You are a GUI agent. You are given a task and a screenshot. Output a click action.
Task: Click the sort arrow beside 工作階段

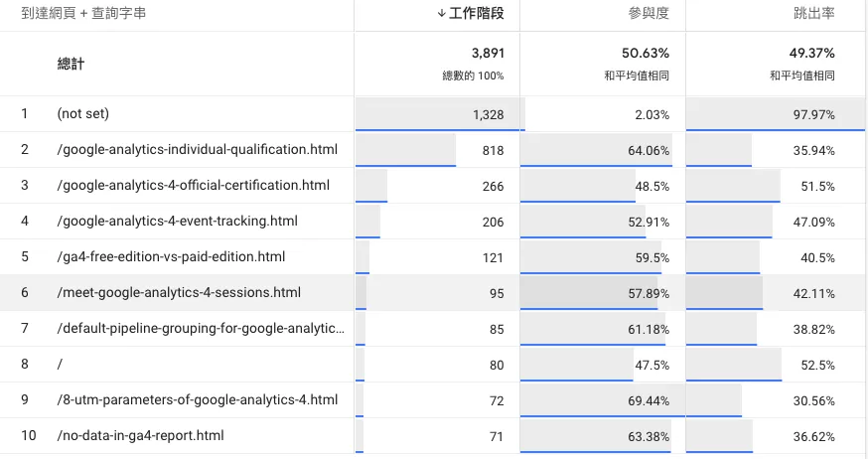(x=441, y=13)
